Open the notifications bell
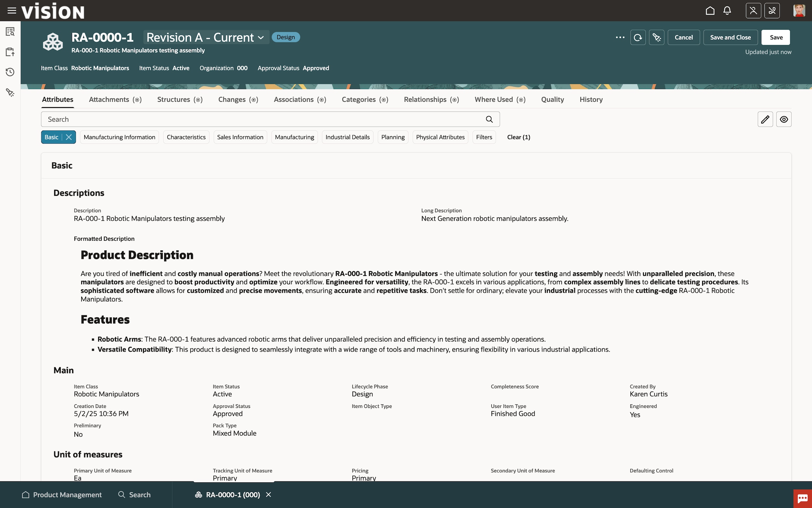This screenshot has height=508, width=812. (x=727, y=11)
